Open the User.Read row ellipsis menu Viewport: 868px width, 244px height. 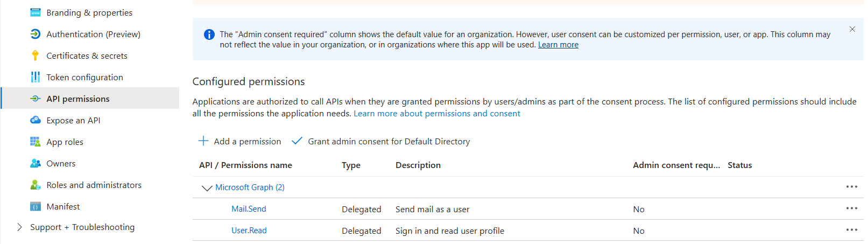[x=852, y=230]
